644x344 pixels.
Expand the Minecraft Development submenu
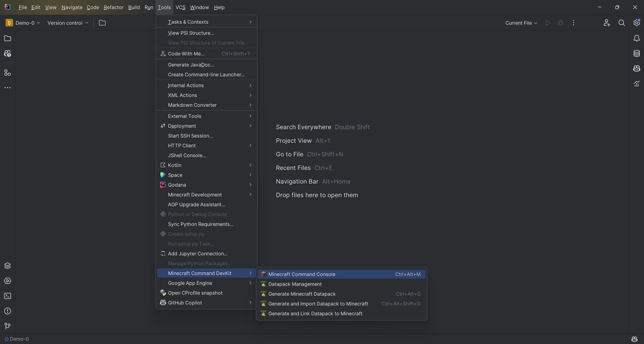pyautogui.click(x=206, y=195)
